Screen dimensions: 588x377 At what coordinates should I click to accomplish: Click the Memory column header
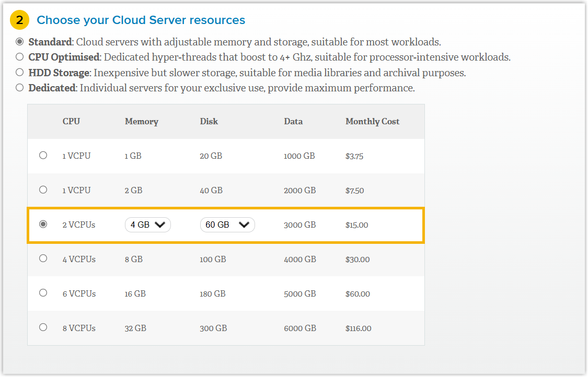coord(141,121)
